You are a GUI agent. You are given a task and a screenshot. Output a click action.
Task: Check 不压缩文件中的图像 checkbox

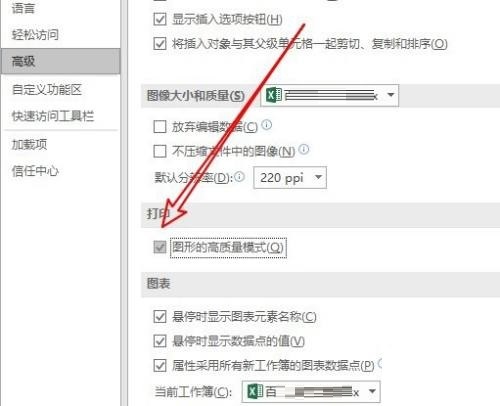tap(160, 151)
